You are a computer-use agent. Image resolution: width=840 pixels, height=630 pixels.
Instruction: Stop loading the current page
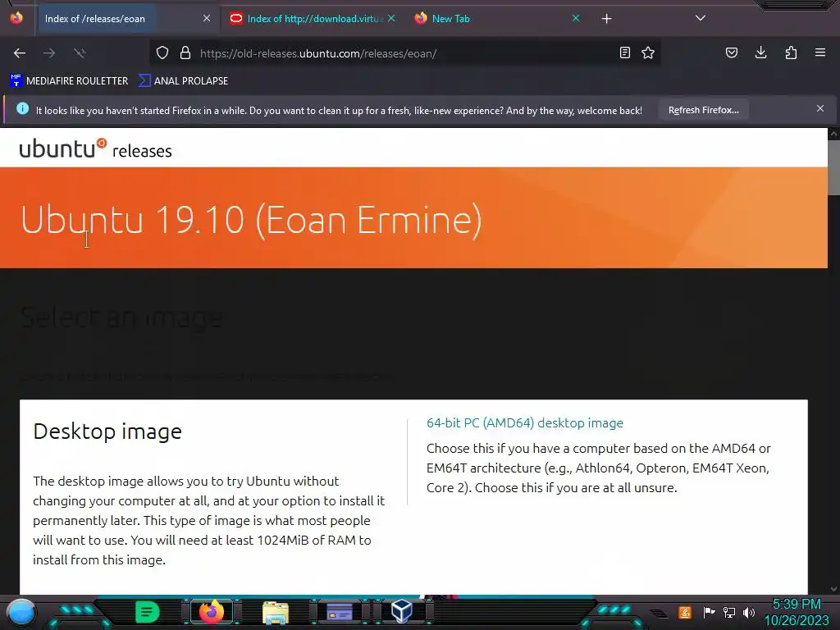[x=80, y=53]
